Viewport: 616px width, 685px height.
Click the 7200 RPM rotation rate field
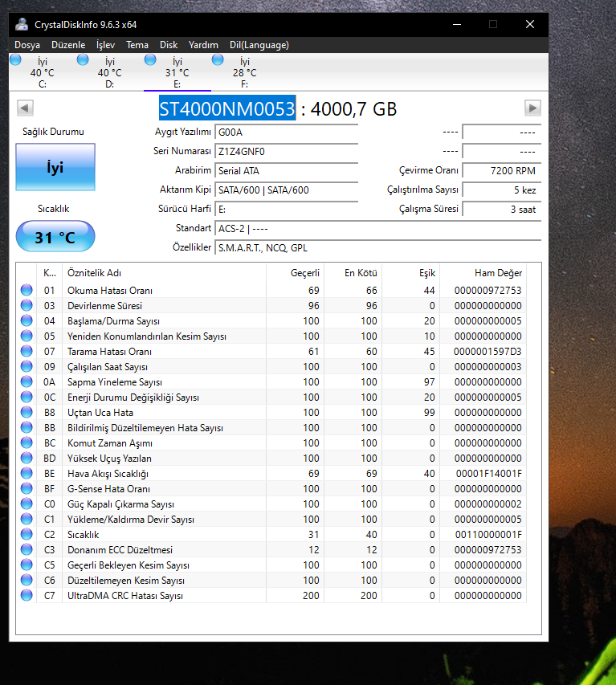pos(501,171)
